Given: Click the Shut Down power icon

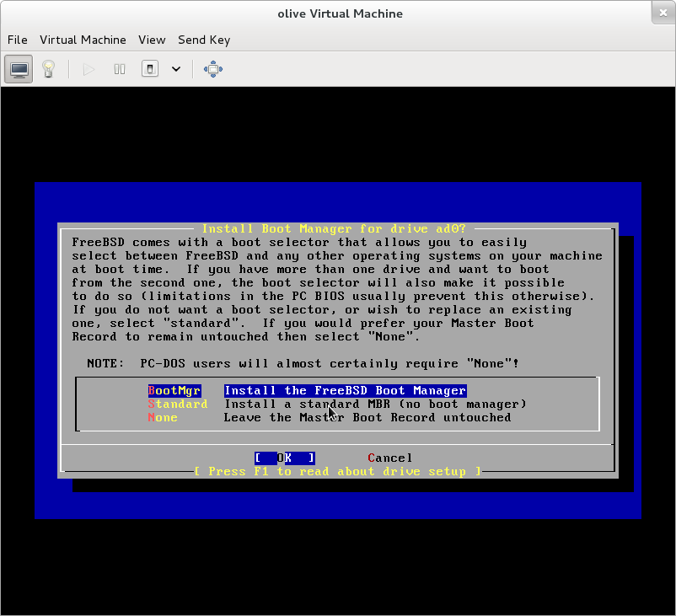Looking at the screenshot, I should (149, 69).
